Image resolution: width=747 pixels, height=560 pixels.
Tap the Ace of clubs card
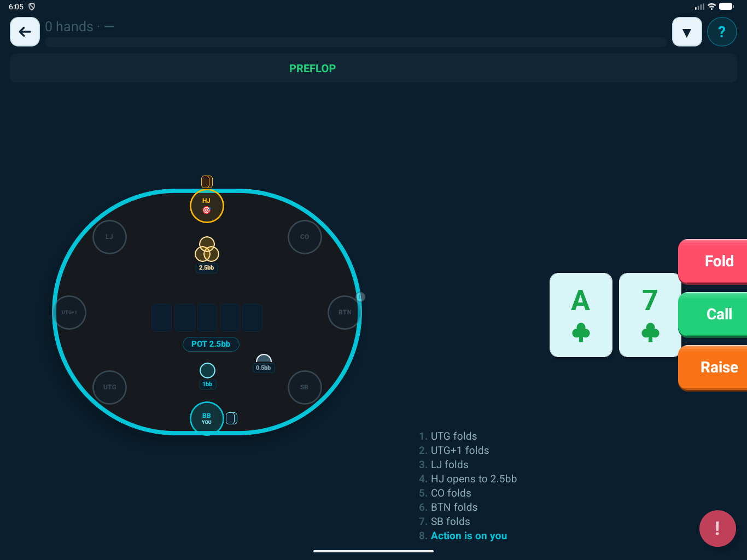(x=581, y=315)
